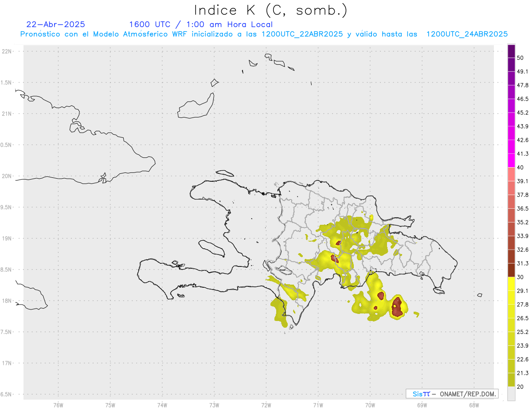Click the colorbar value "50"
Viewport: 532px width, 411px height.
(x=520, y=58)
